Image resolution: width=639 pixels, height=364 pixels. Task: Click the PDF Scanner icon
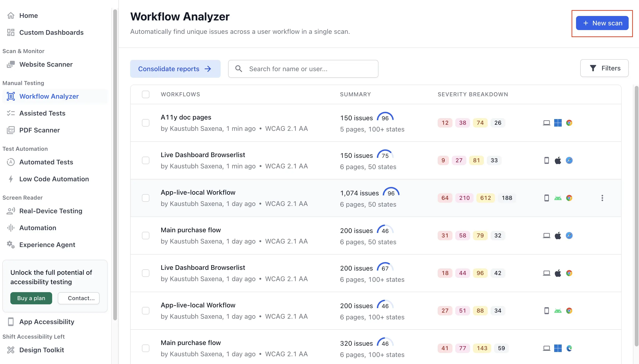coord(11,130)
